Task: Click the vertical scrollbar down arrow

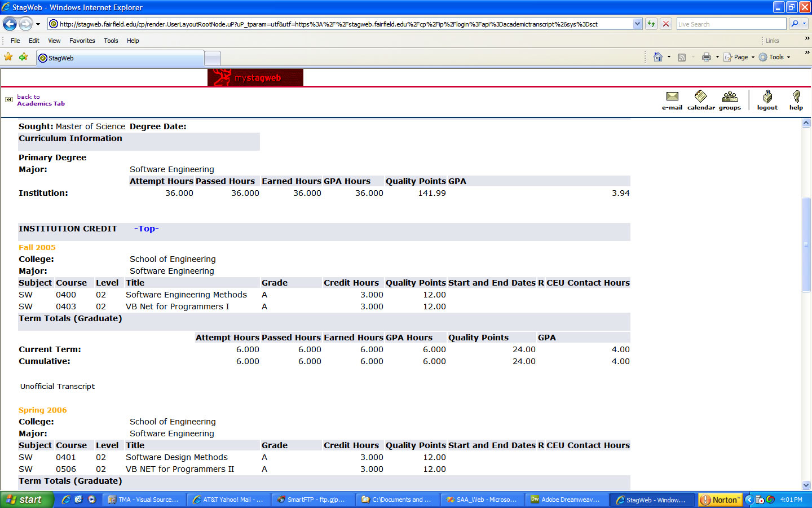Action: click(x=806, y=485)
